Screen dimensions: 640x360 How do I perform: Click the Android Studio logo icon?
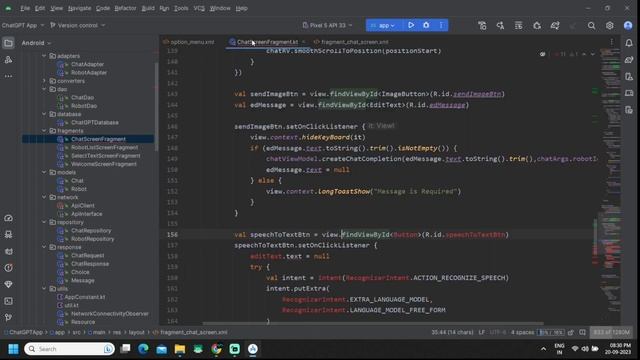pos(8,8)
